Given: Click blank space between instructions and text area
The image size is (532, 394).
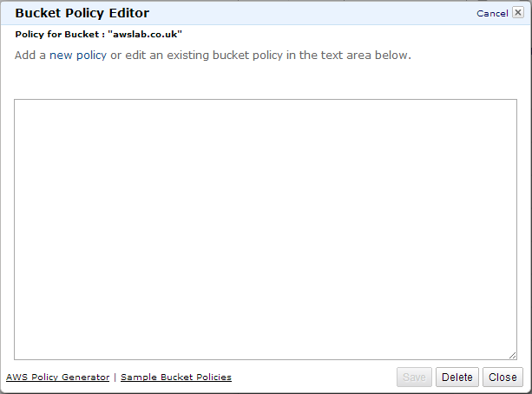Looking at the screenshot, I should point(266,82).
